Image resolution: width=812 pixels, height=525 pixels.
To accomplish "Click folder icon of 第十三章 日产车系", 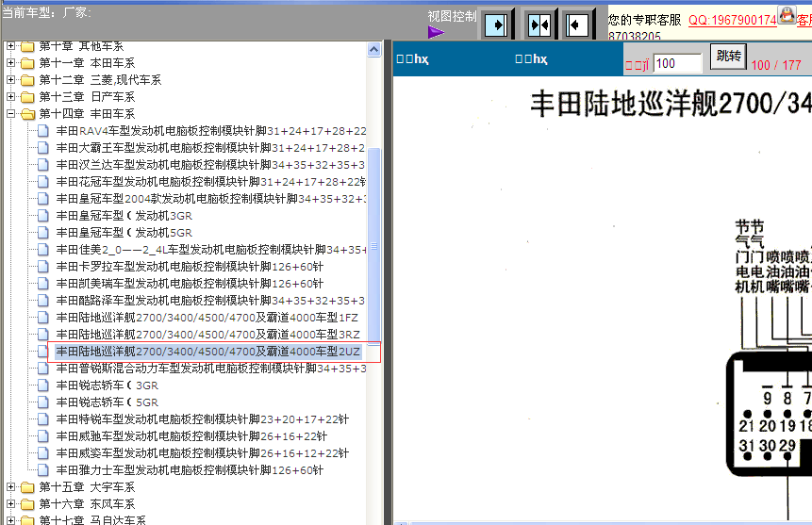I will pos(27,97).
